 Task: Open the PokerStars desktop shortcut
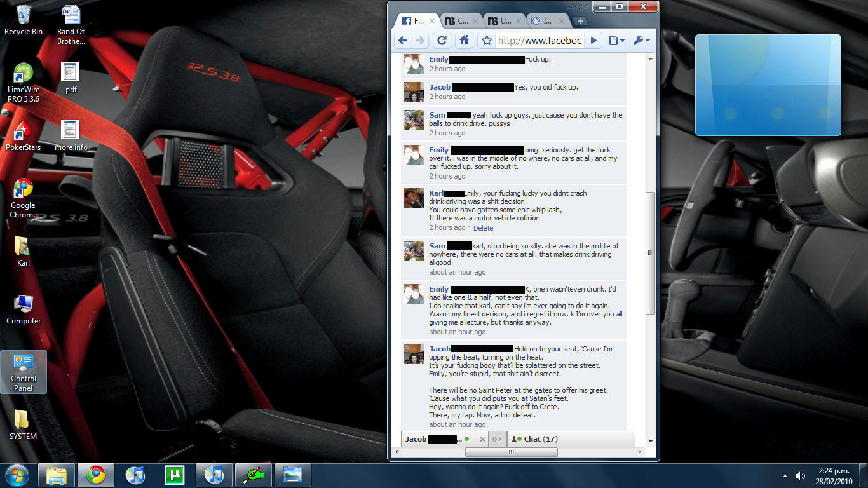24,136
